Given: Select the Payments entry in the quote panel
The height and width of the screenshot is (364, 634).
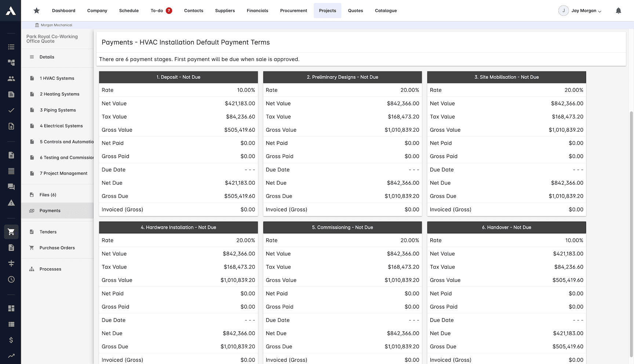Looking at the screenshot, I should pos(50,210).
